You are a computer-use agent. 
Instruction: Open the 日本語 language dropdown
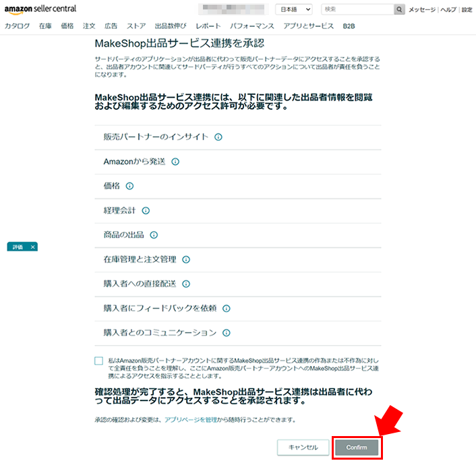[x=294, y=9]
